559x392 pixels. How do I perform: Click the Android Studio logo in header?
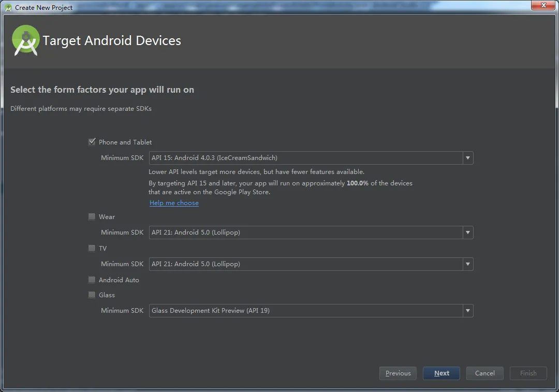coord(25,40)
